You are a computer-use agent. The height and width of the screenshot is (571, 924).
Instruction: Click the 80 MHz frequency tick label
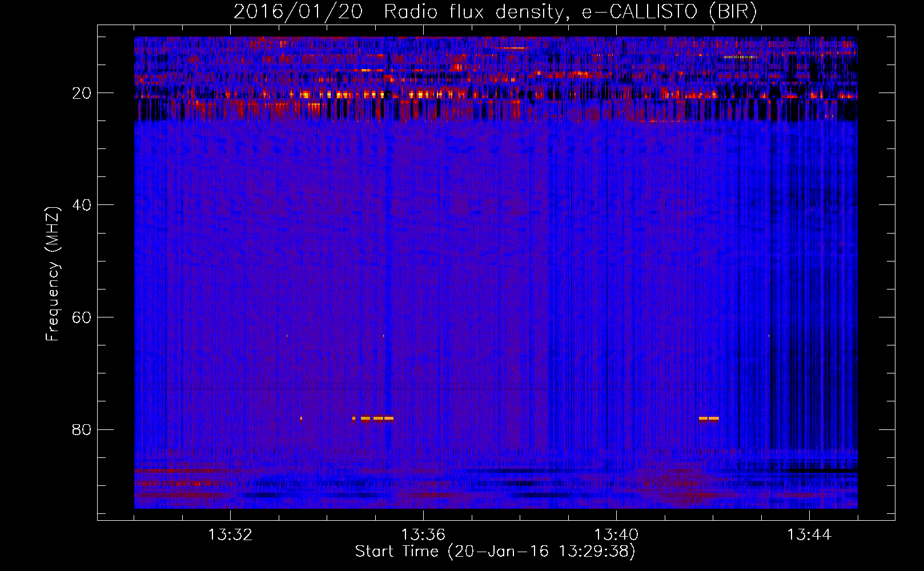click(x=82, y=429)
